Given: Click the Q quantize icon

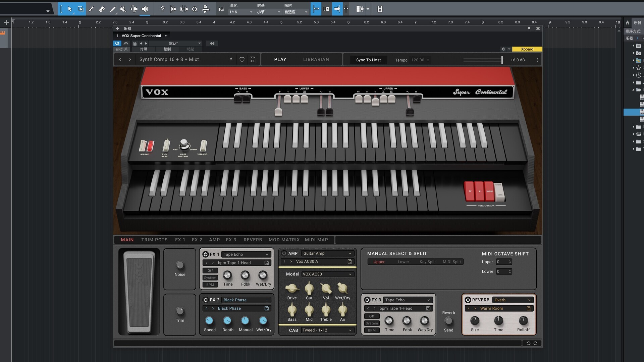Looking at the screenshot, I should tap(195, 9).
